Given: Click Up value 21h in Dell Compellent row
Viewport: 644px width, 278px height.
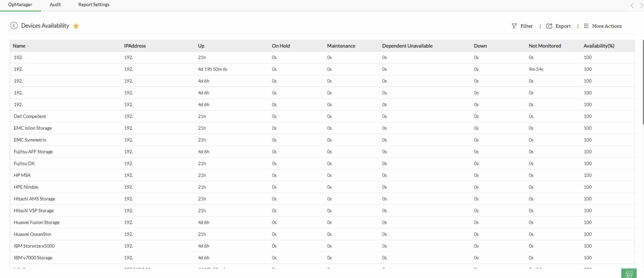Looking at the screenshot, I should point(202,116).
